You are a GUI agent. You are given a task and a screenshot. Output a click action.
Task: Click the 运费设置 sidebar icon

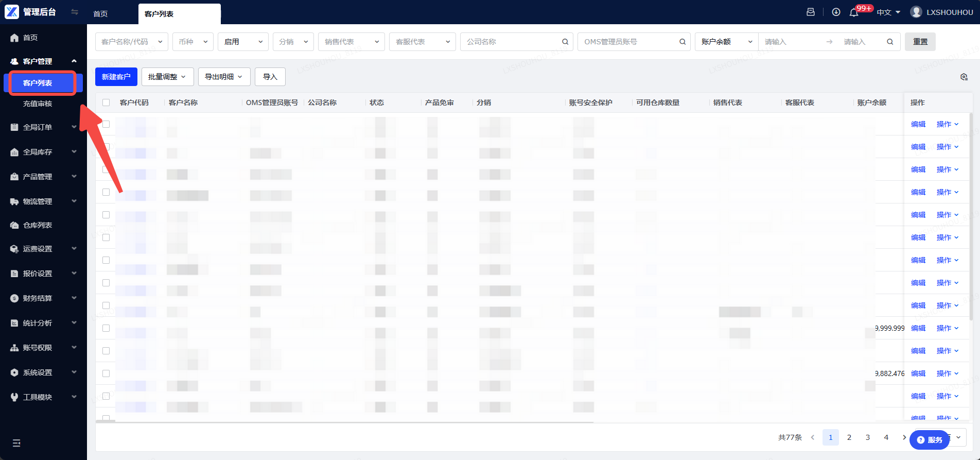(x=14, y=249)
